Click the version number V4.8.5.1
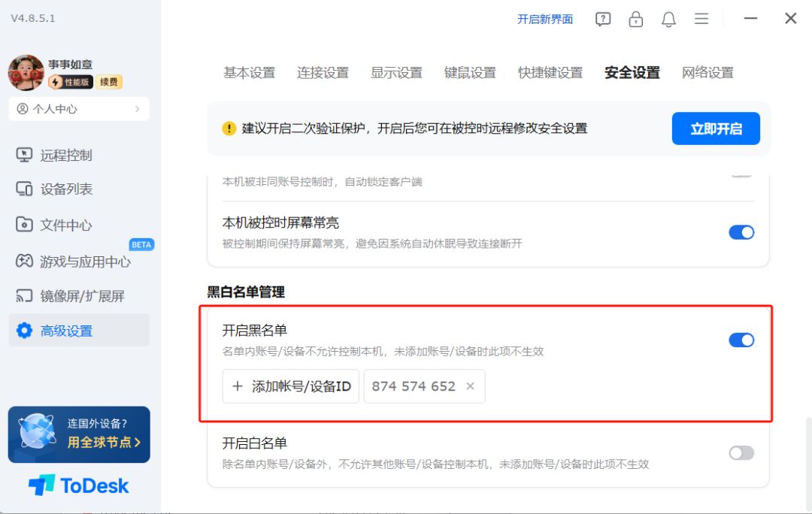Viewport: 812px width, 514px height. pyautogui.click(x=33, y=18)
